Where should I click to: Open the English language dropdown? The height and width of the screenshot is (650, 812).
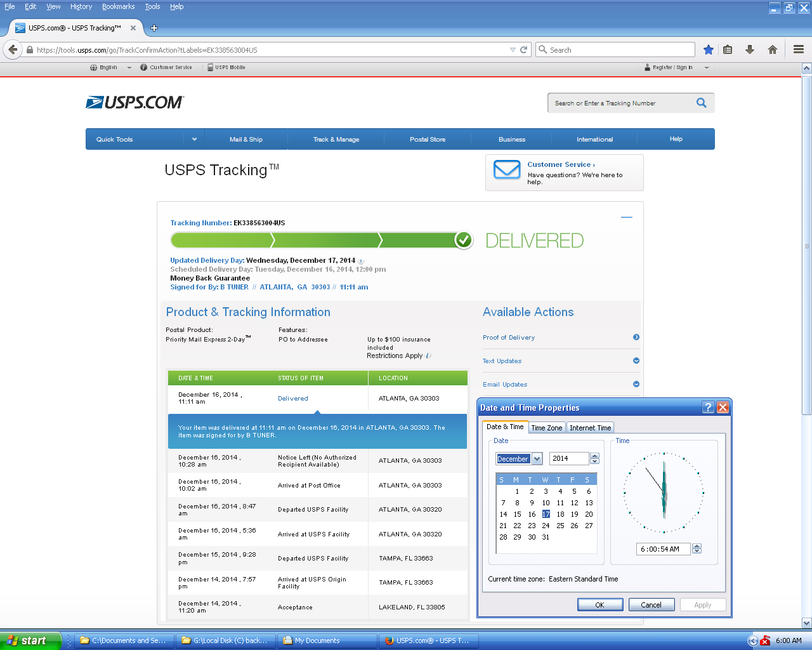[x=129, y=67]
